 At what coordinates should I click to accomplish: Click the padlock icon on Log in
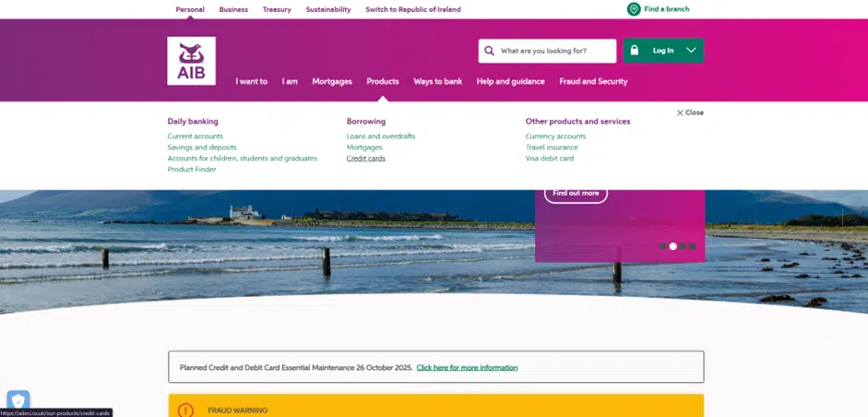635,51
